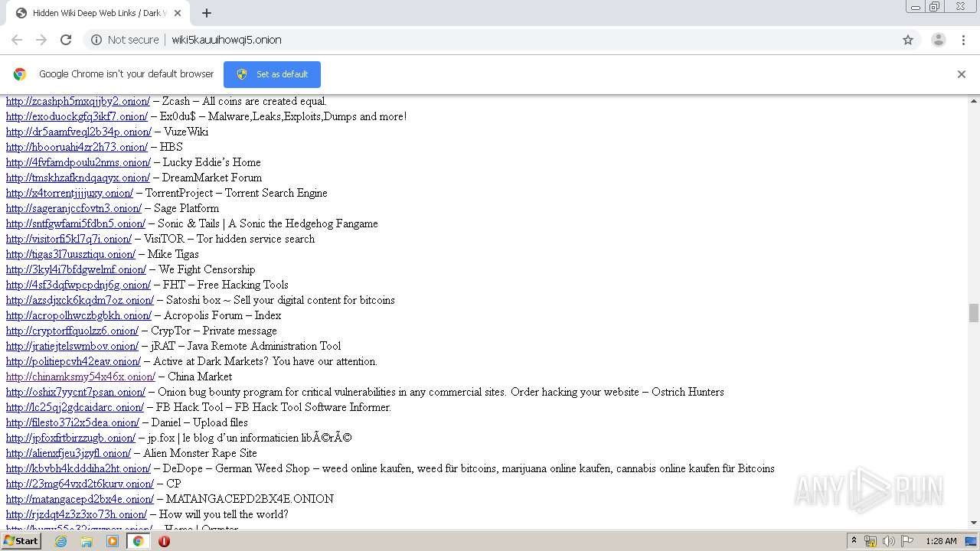Click the text 'Daniel – Upload files'
This screenshot has width=980, height=551.
(x=200, y=422)
